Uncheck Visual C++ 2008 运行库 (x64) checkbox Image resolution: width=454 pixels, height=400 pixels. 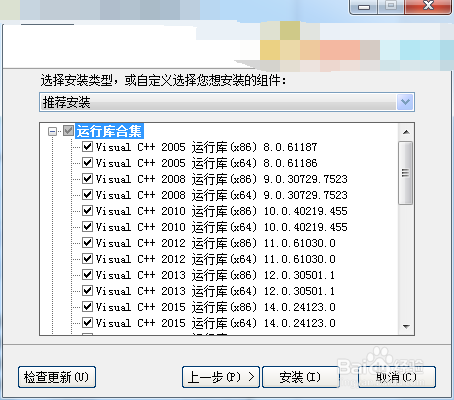[87, 195]
